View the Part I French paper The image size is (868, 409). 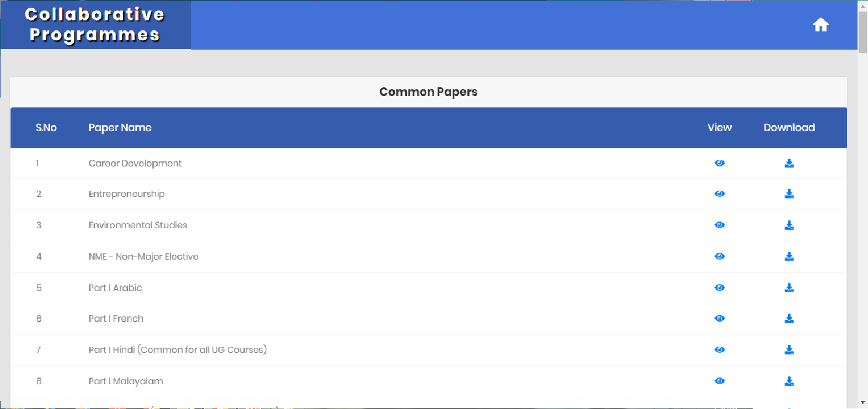tap(720, 319)
